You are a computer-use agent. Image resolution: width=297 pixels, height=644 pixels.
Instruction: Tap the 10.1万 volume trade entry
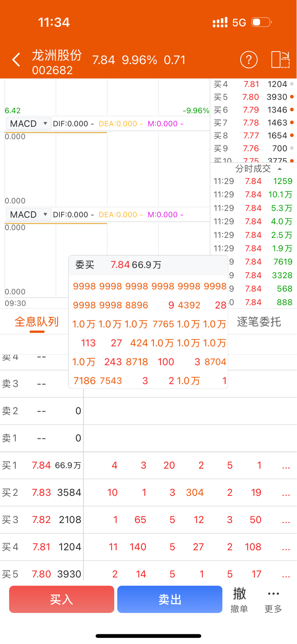tap(280, 195)
